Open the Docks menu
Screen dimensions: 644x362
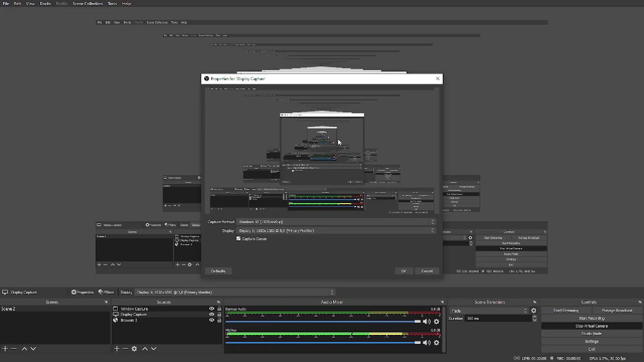[x=45, y=4]
